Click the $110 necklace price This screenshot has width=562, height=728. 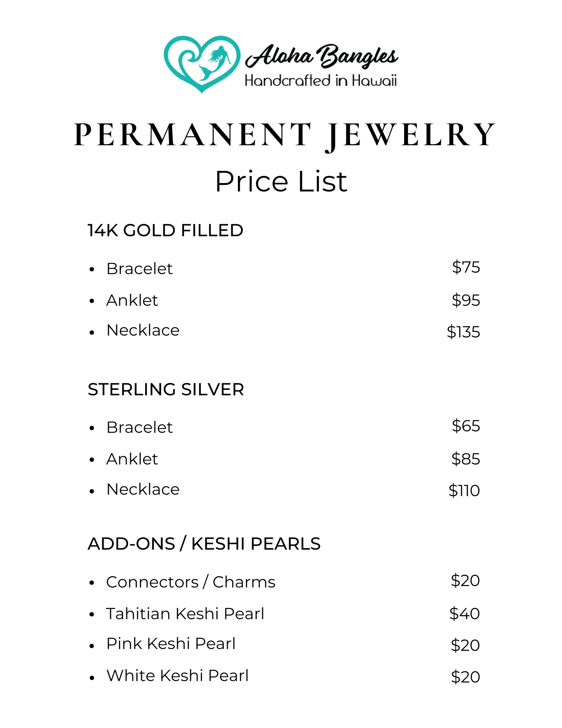point(464,491)
